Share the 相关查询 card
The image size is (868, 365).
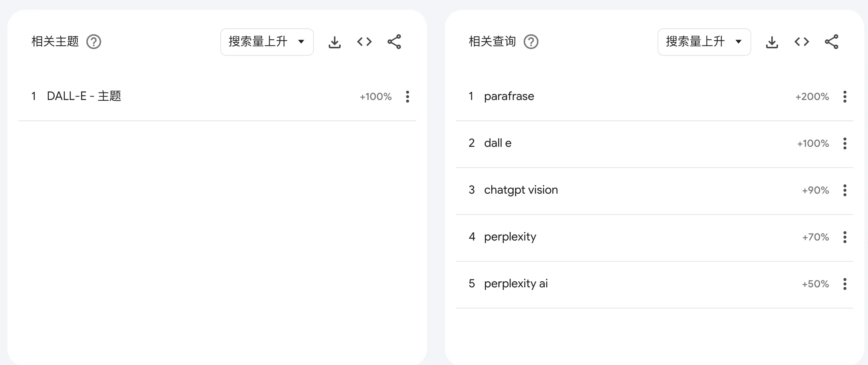click(832, 42)
